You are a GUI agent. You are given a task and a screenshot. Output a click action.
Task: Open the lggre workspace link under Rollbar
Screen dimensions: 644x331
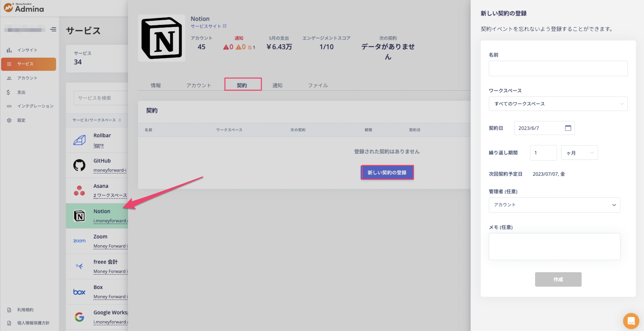98,145
